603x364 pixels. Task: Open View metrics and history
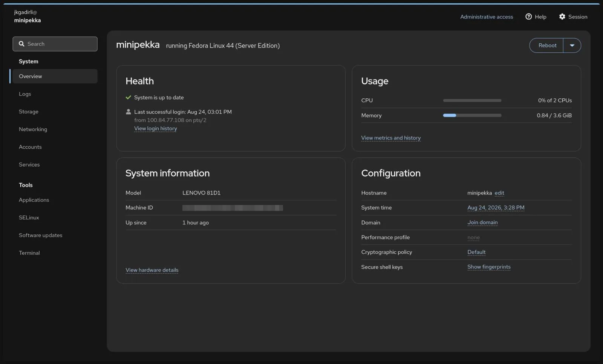pos(391,138)
